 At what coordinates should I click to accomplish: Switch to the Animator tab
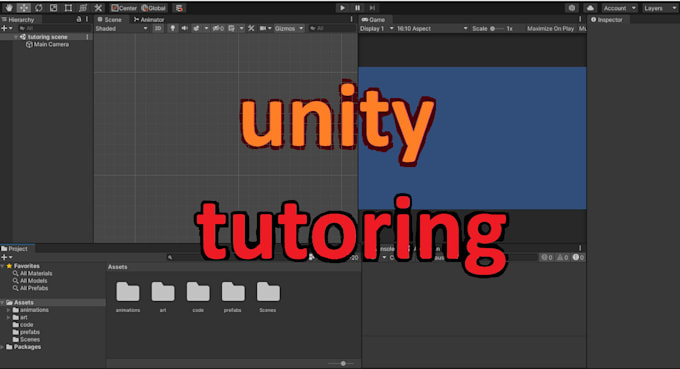149,20
